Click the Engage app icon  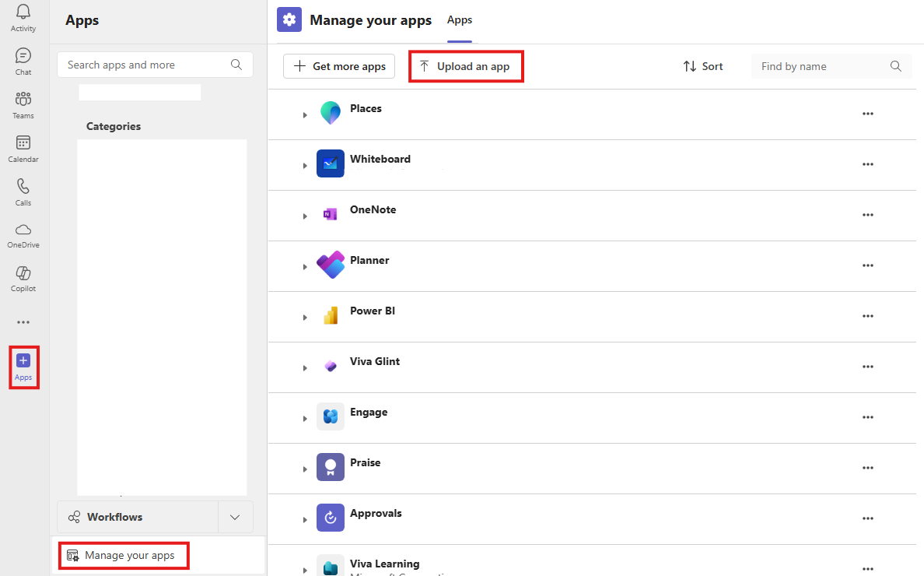coord(331,416)
